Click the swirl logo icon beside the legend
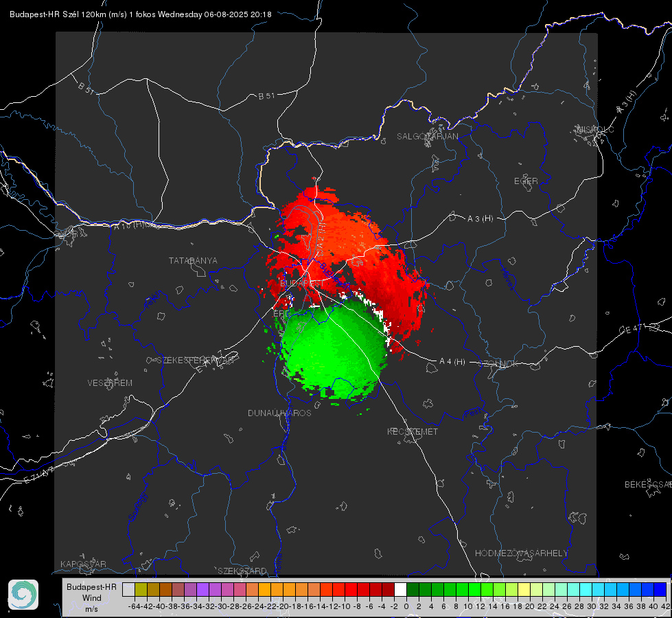This screenshot has width=672, height=618. click(x=23, y=595)
